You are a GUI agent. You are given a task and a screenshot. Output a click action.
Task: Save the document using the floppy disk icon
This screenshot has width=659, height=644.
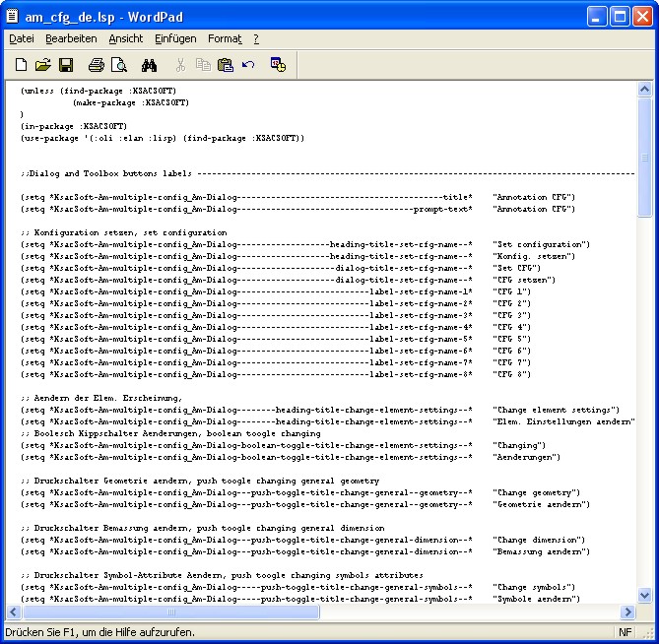[66, 65]
